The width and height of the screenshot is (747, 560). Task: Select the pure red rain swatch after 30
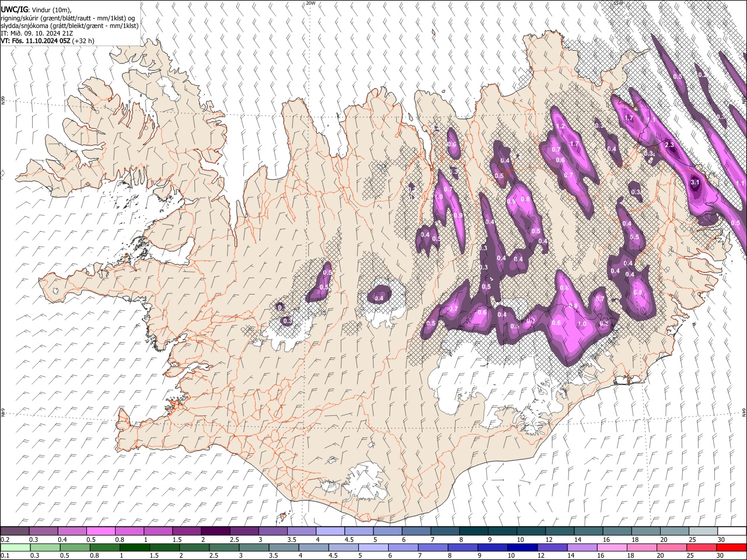tap(732, 548)
